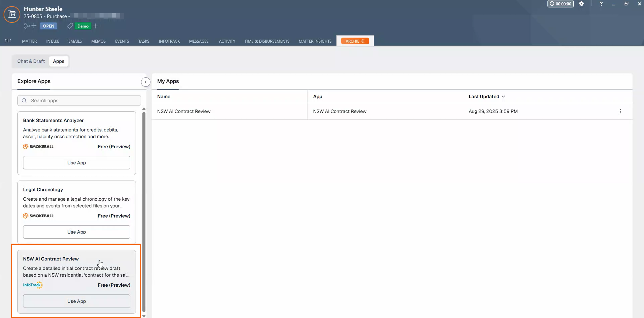Switch to Chat & Draft view
The image size is (644, 318).
pyautogui.click(x=31, y=61)
